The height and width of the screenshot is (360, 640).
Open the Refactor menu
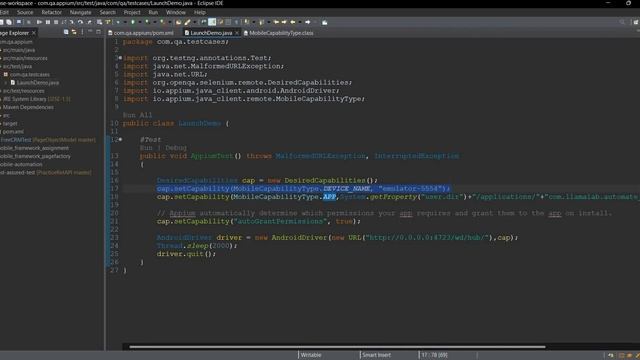pos(51,12)
